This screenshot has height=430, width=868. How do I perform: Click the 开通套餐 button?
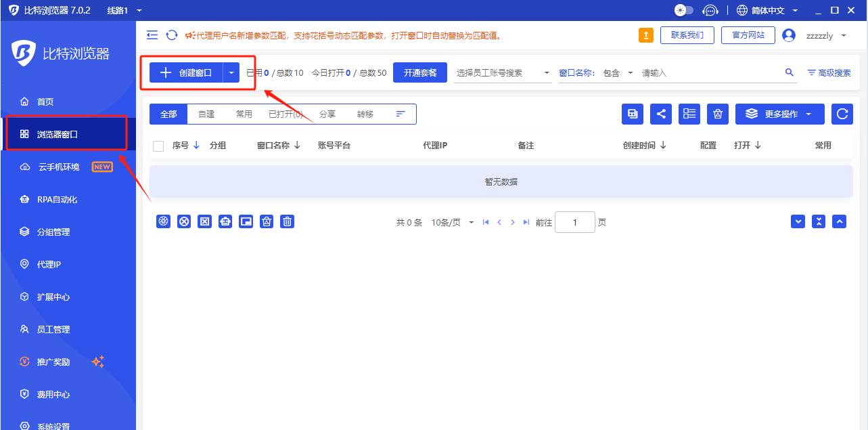pos(420,72)
